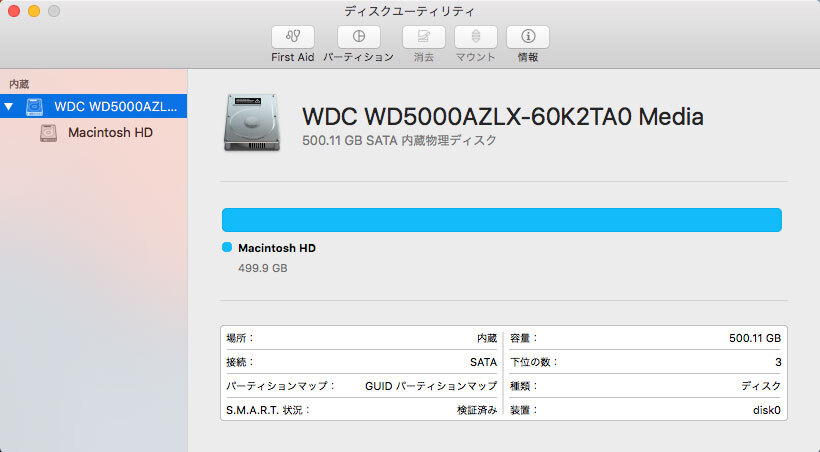Click the WDC disk icon in sidebar
The width and height of the screenshot is (820, 452).
click(35, 106)
